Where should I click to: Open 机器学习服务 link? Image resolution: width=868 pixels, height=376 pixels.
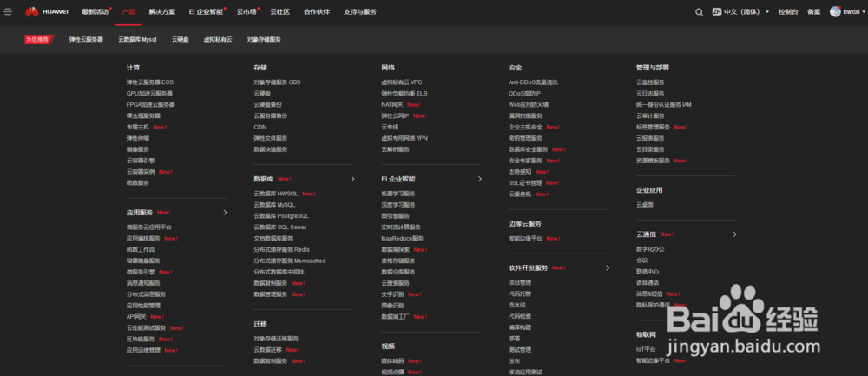(398, 194)
